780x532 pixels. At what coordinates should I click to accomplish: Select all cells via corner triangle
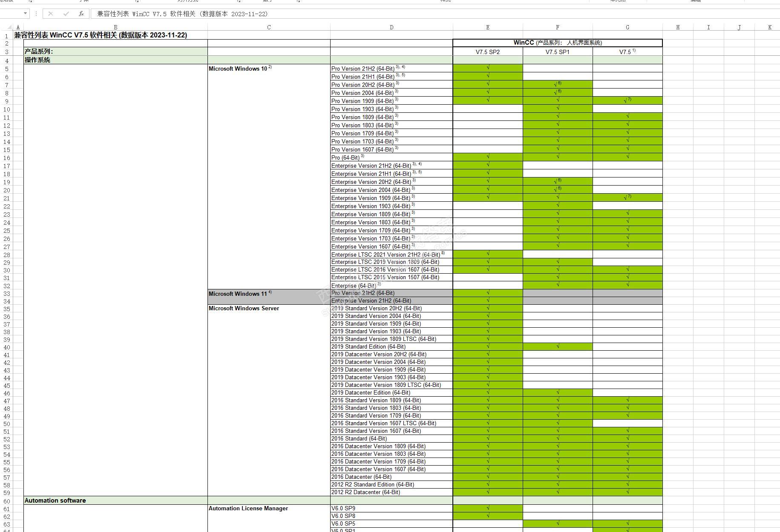pyautogui.click(x=9, y=27)
